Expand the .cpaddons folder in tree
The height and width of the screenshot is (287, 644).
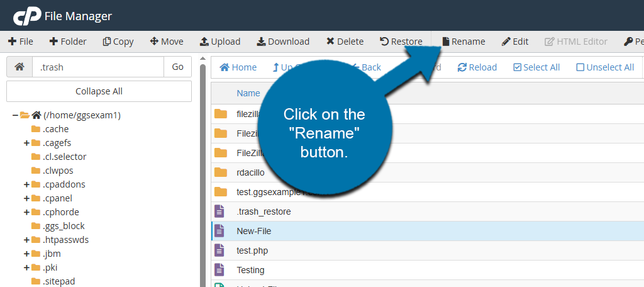point(26,184)
